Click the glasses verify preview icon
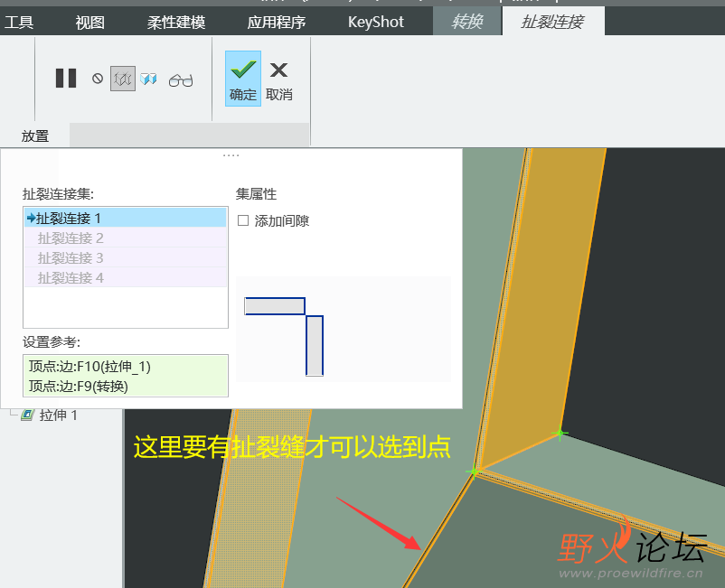The height and width of the screenshot is (588, 725). pyautogui.click(x=180, y=80)
